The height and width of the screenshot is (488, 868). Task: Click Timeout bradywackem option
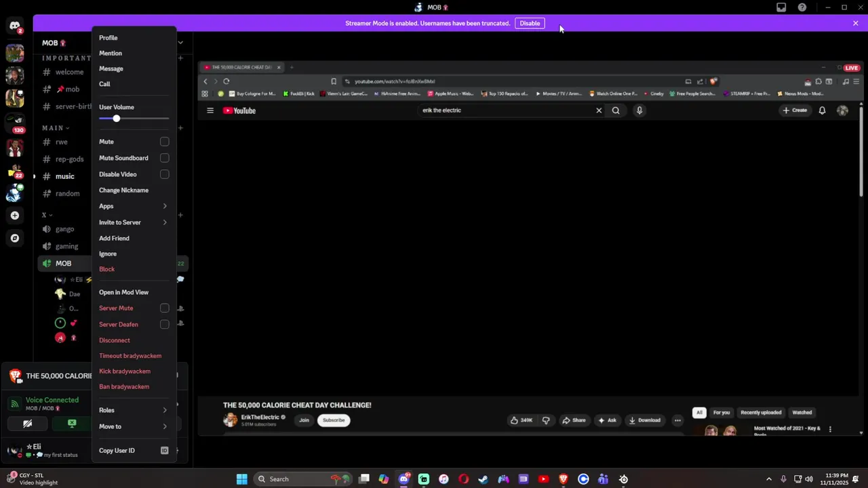[130, 356]
